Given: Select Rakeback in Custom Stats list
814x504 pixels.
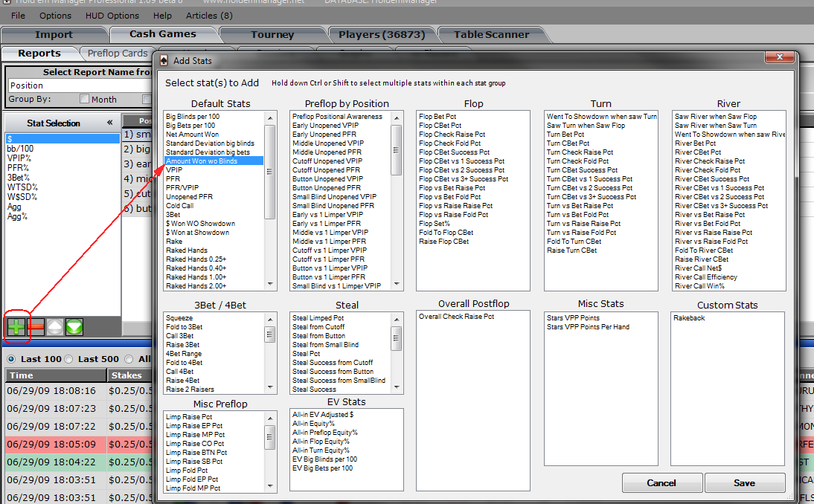Looking at the screenshot, I should 689,318.
